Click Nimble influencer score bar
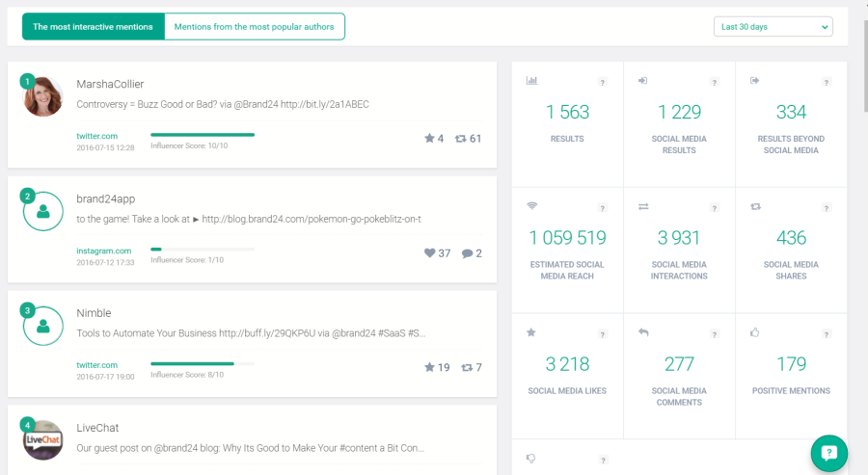The height and width of the screenshot is (475, 868). tap(203, 364)
